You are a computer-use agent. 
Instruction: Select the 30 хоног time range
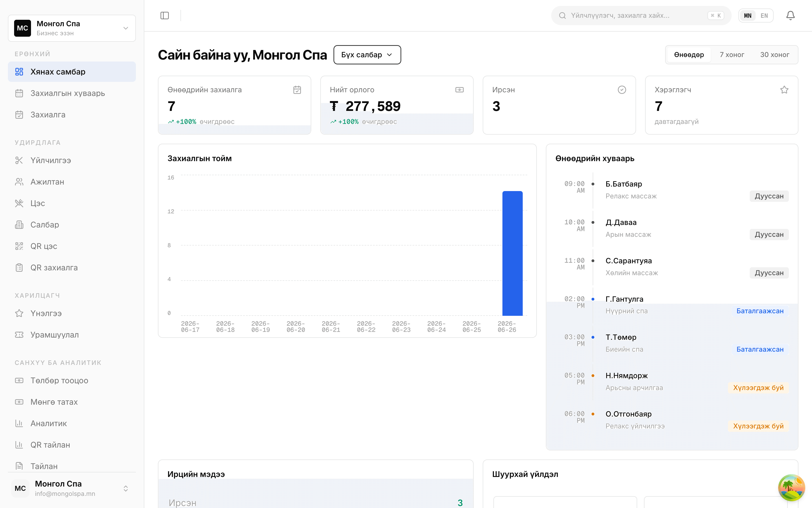pyautogui.click(x=775, y=54)
